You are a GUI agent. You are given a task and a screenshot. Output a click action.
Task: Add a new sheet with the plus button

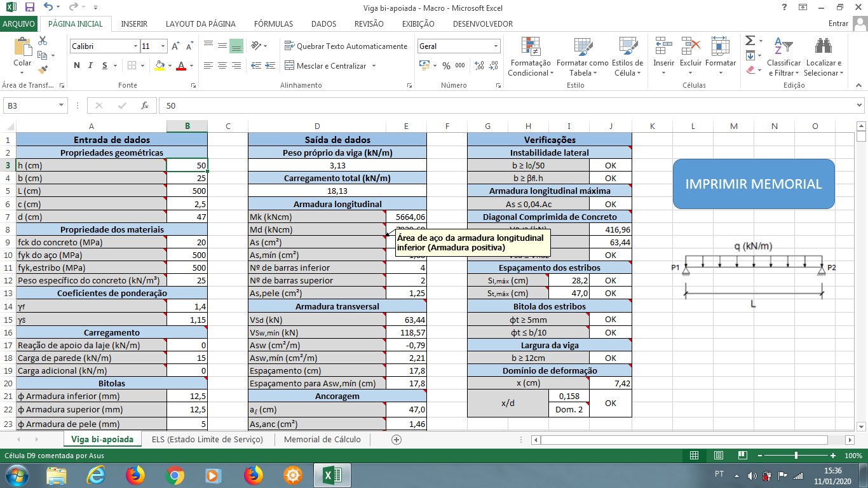coord(397,439)
